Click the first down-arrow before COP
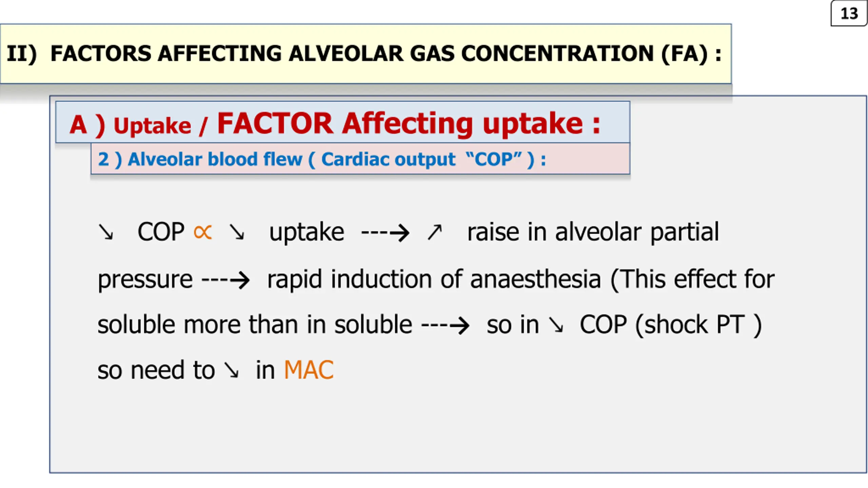Viewport: 868px width, 488px height. (106, 232)
